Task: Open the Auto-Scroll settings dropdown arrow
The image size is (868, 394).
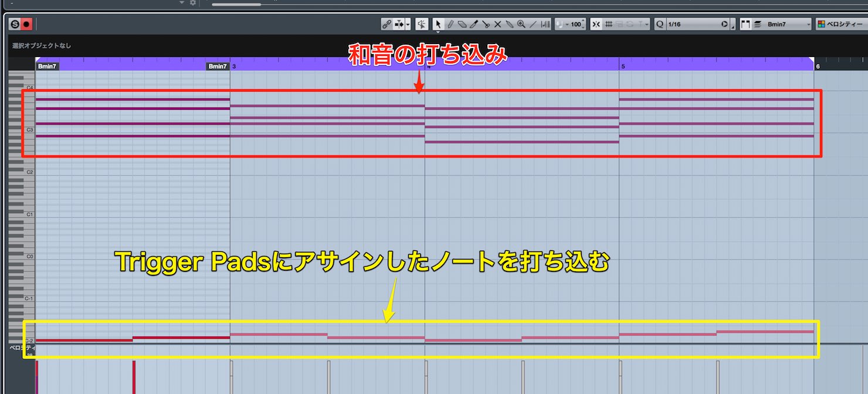Action: 408,24
